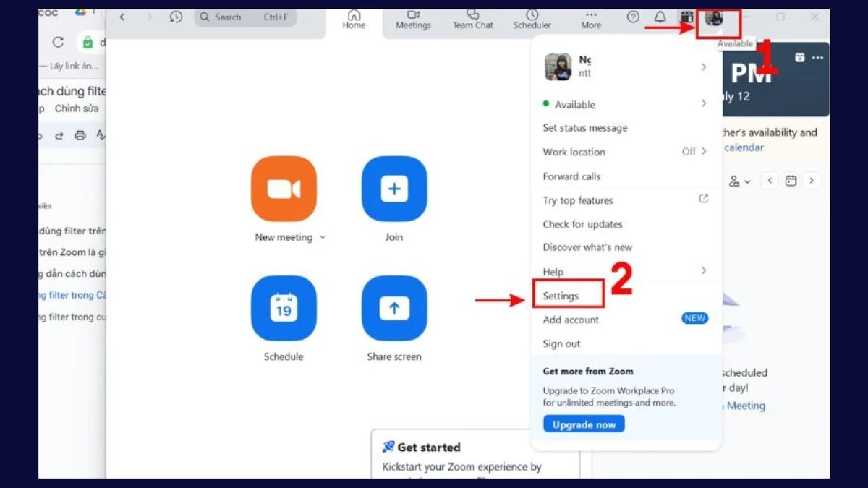868x488 pixels.
Task: Open the three-dot menu on the clock card
Action: pyautogui.click(x=817, y=57)
